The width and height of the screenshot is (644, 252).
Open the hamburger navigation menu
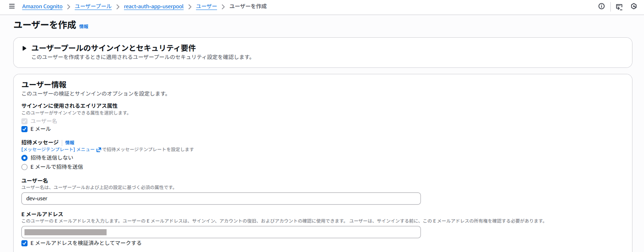click(x=12, y=6)
